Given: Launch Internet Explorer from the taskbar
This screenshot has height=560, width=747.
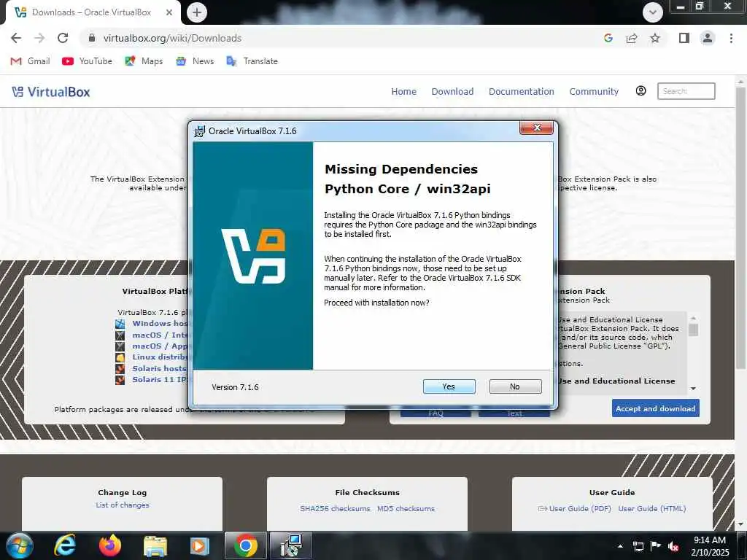Looking at the screenshot, I should point(65,545).
